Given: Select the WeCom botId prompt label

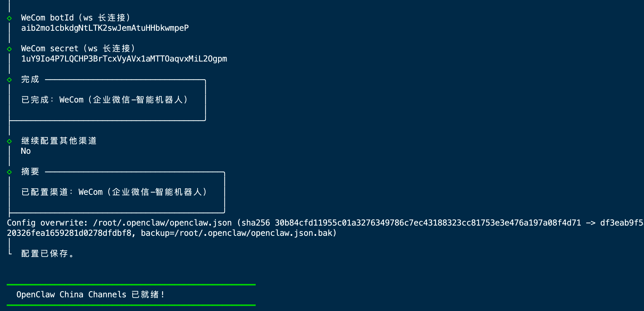Looking at the screenshot, I should point(75,18).
